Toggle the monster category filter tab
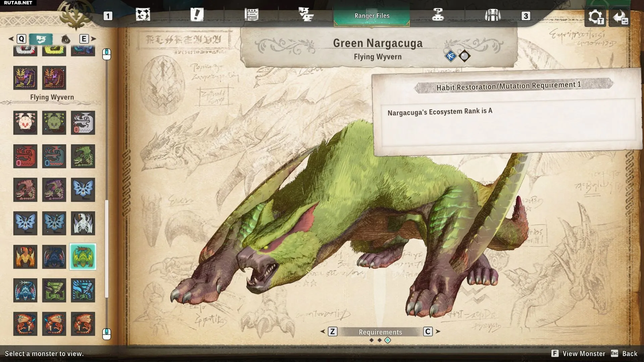Image resolution: width=644 pixels, height=362 pixels. coord(41,39)
